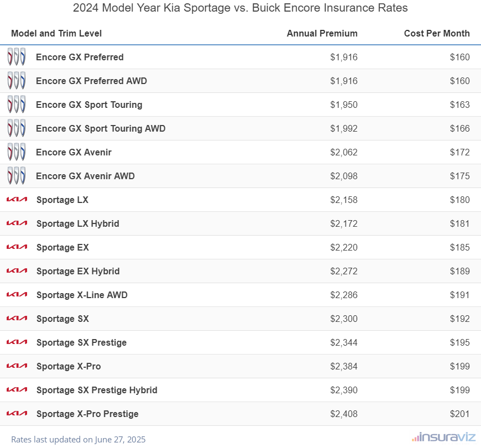This screenshot has height=448, width=481.
Task: Click the Kia logo beside Sportage EX Hybrid
Action: 17,270
